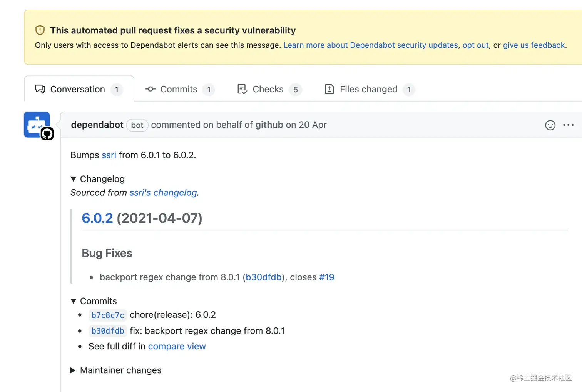
Task: Open issue #19 link
Action: pos(326,277)
